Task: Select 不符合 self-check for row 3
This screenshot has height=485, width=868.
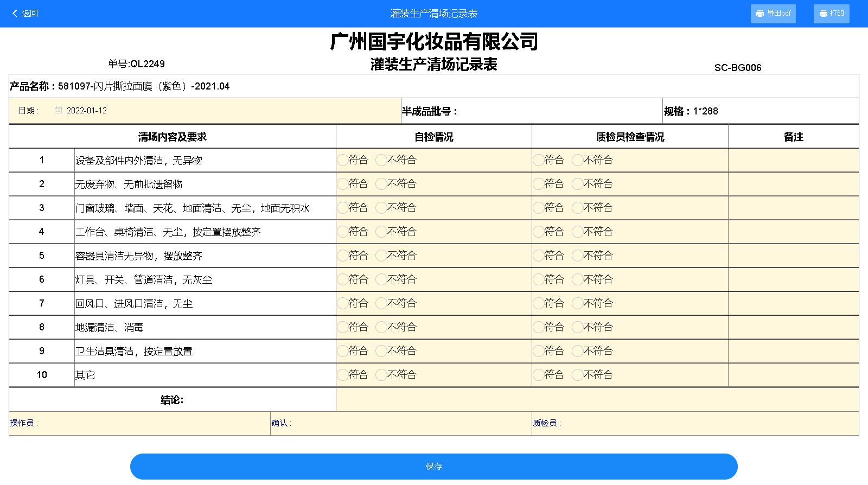Action: coord(381,208)
